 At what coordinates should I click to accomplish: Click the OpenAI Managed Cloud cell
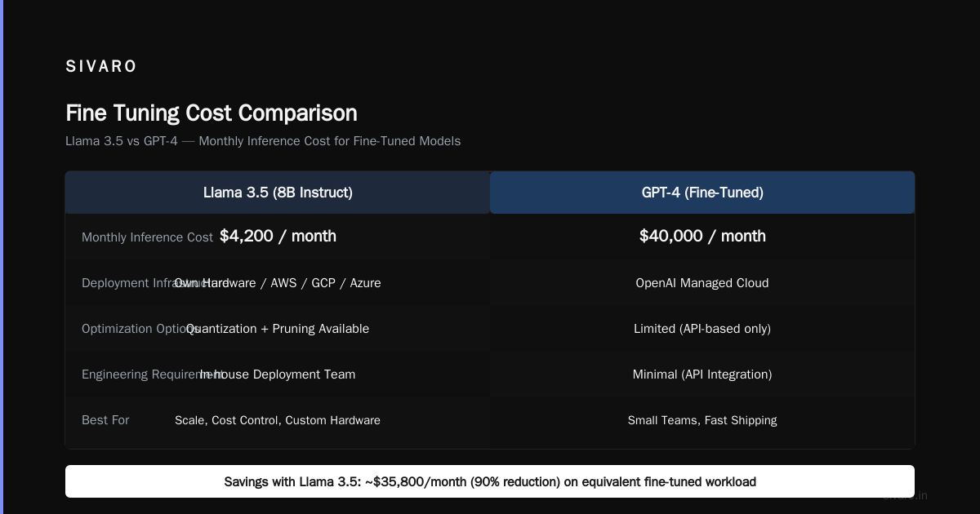point(702,283)
